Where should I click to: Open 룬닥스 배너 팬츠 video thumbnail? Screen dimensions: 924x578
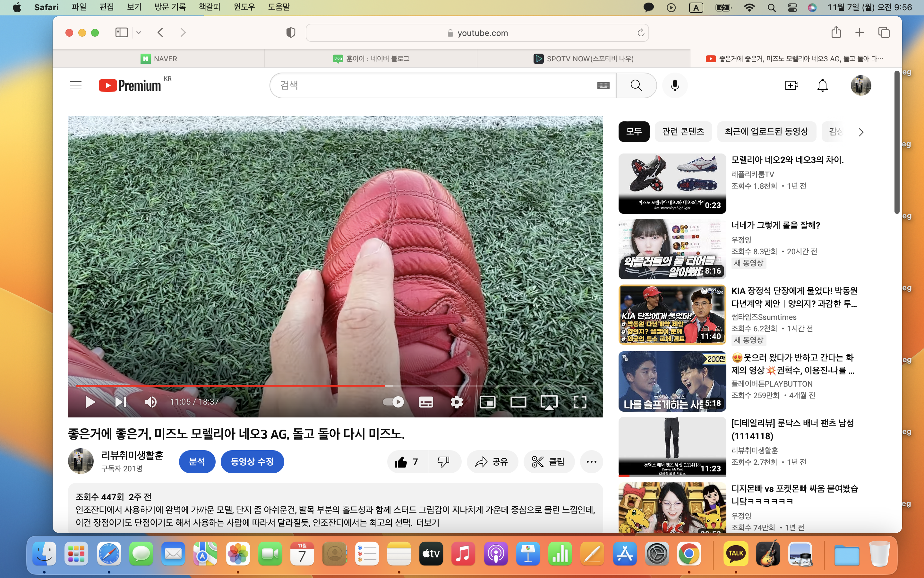[672, 447]
